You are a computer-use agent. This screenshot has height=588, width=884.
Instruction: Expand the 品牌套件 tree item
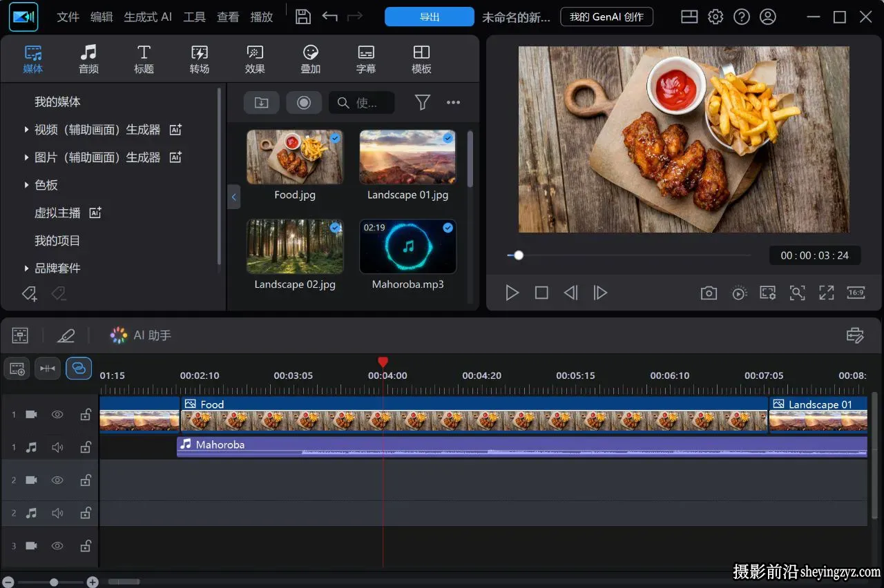26,268
